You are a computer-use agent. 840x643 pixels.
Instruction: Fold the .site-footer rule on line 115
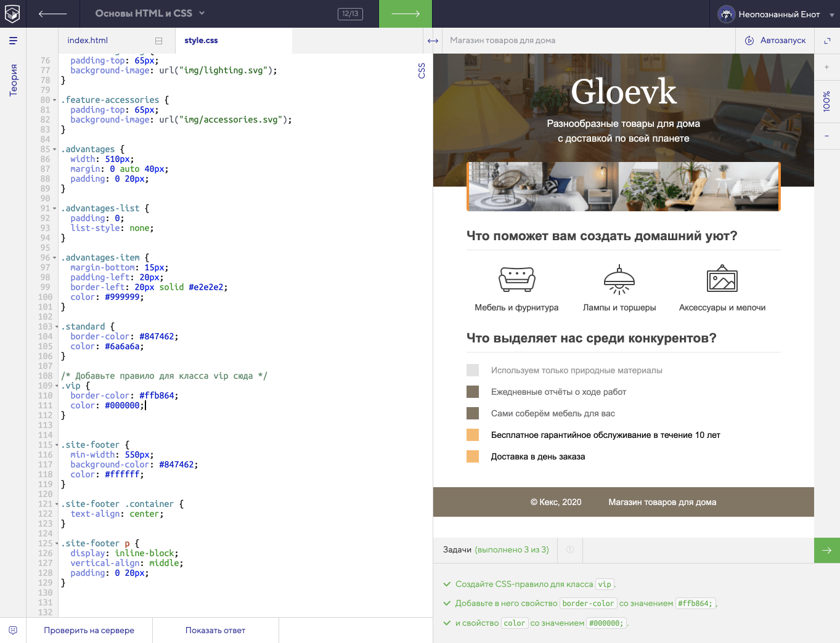point(56,445)
